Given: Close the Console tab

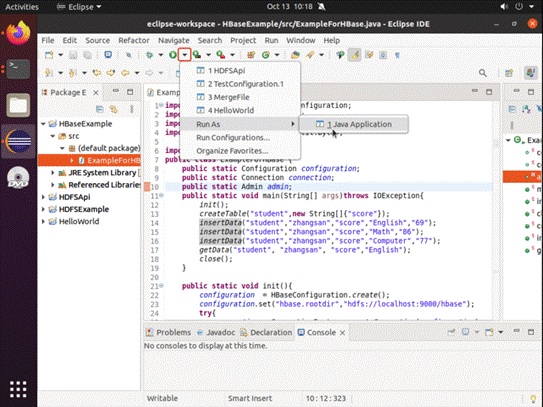Looking at the screenshot, I should pyautogui.click(x=342, y=333).
